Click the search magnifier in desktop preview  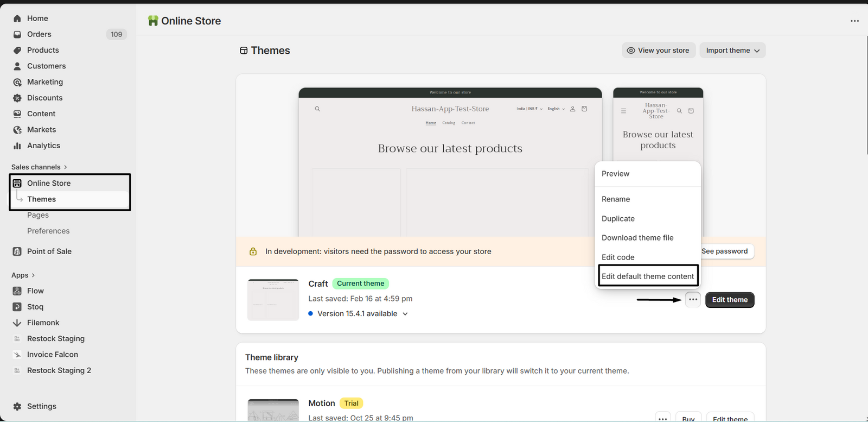317,109
